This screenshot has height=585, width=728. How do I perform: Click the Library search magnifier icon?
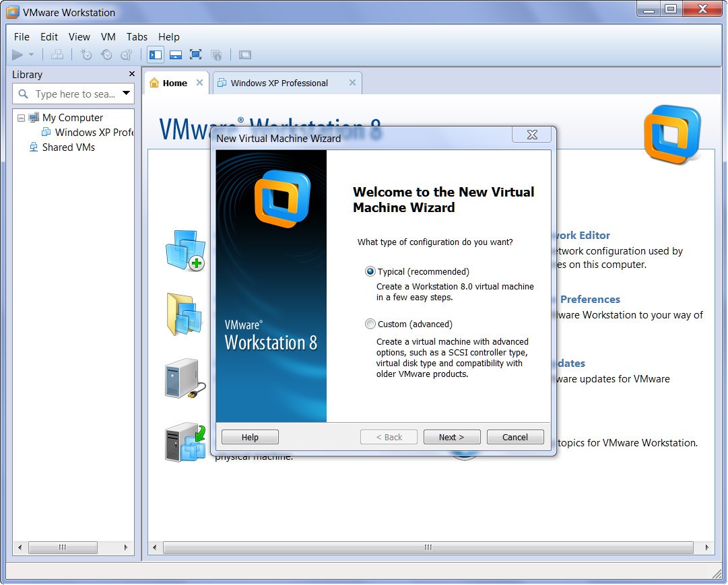tap(23, 94)
